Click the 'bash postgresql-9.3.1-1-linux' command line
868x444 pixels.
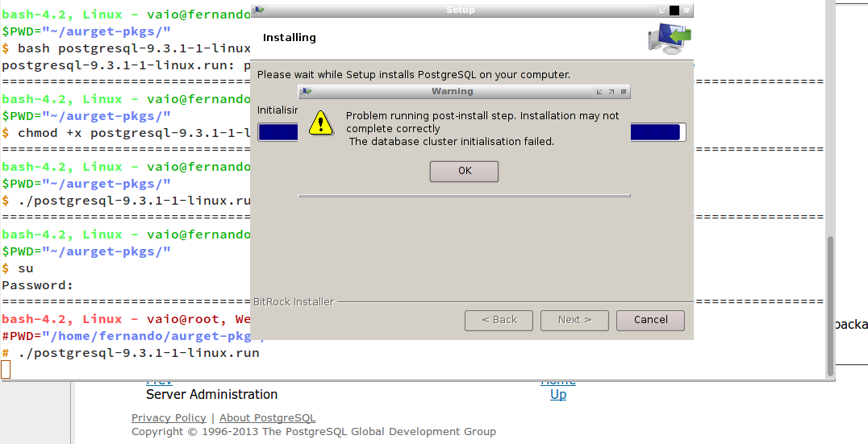point(126,48)
